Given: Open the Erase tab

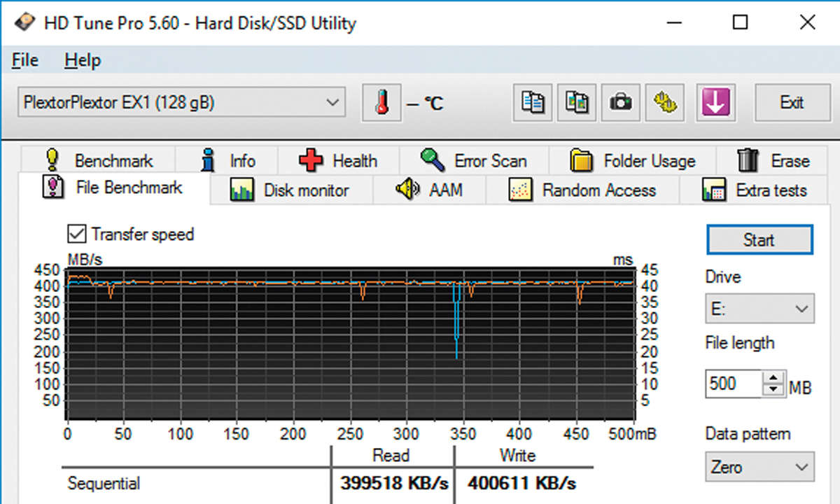Looking at the screenshot, I should tap(773, 161).
